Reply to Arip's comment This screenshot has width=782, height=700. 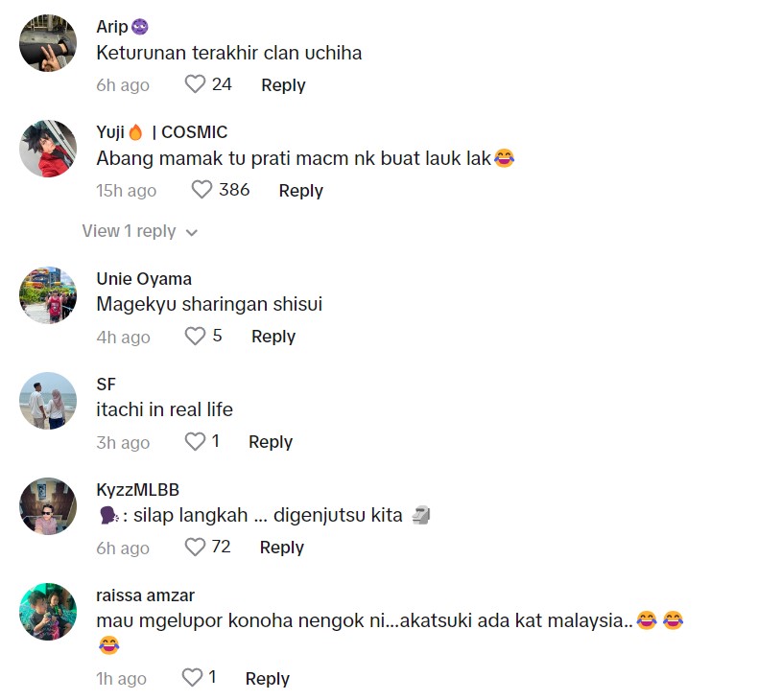(283, 85)
